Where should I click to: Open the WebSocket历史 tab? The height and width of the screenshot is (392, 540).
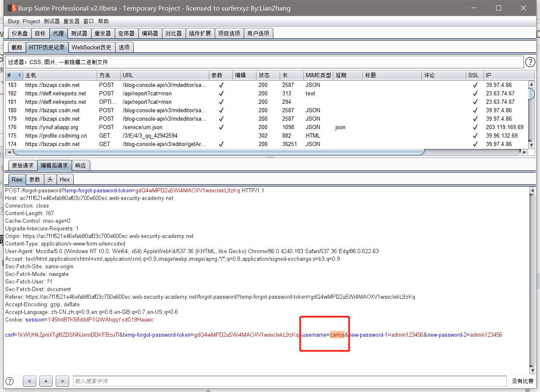click(x=92, y=47)
